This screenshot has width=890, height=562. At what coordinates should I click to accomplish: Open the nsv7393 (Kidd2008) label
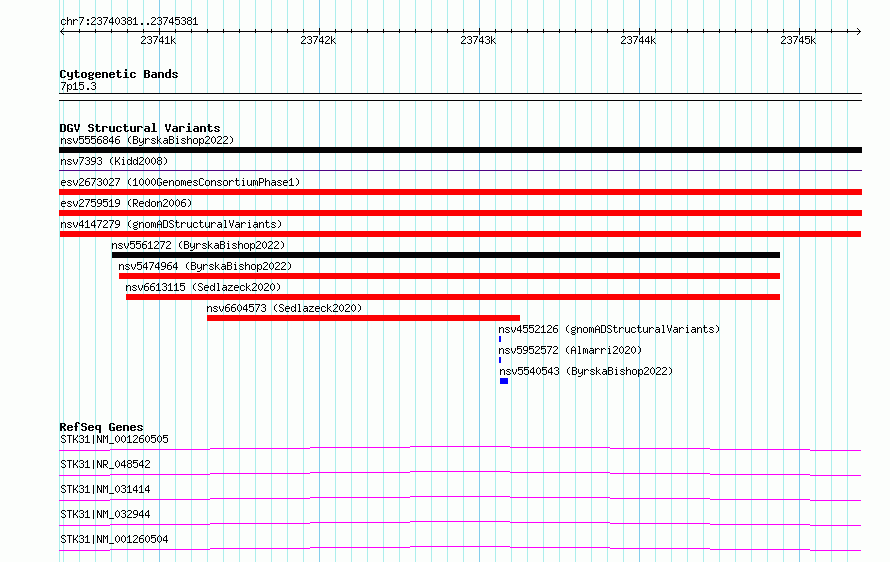[x=114, y=161]
